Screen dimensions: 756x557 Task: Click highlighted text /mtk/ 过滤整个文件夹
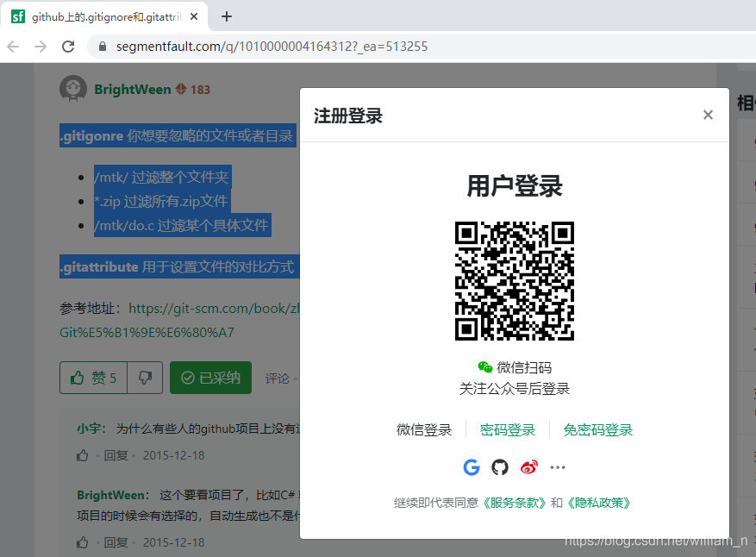coord(162,177)
